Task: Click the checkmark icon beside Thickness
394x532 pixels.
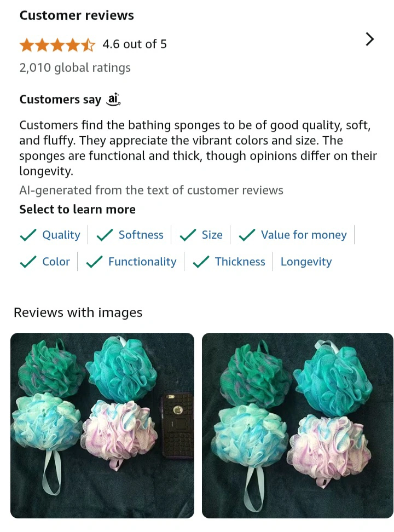Action: (x=201, y=262)
